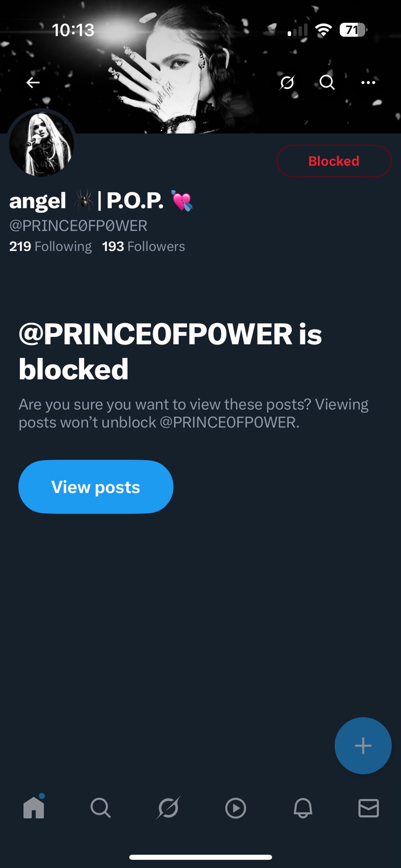401x868 pixels.
Task: Tap the display name angel | P.O.P.
Action: (x=101, y=200)
